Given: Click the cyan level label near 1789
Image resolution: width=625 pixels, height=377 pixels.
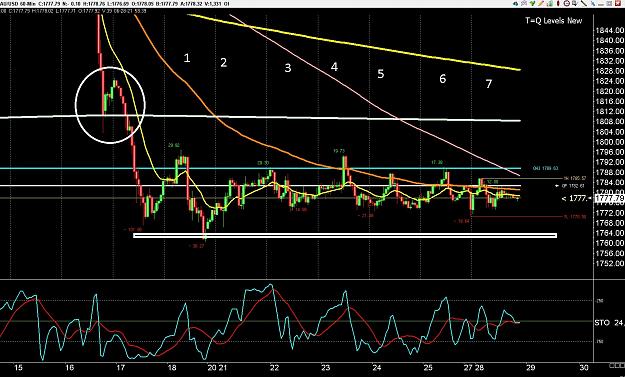Looking at the screenshot, I should click(545, 168).
